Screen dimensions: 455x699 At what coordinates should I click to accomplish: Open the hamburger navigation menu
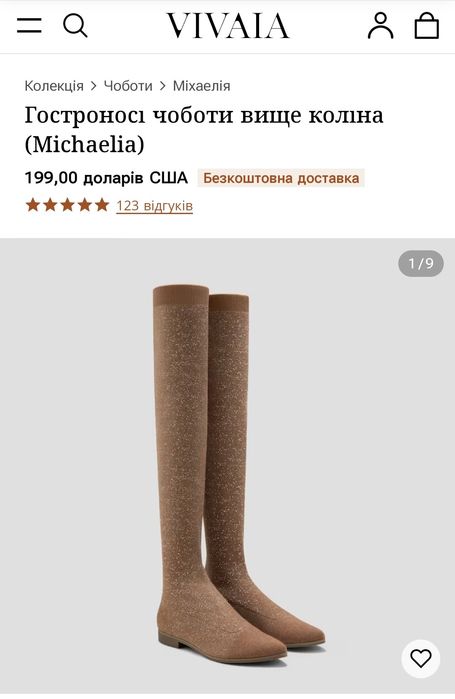point(29,25)
